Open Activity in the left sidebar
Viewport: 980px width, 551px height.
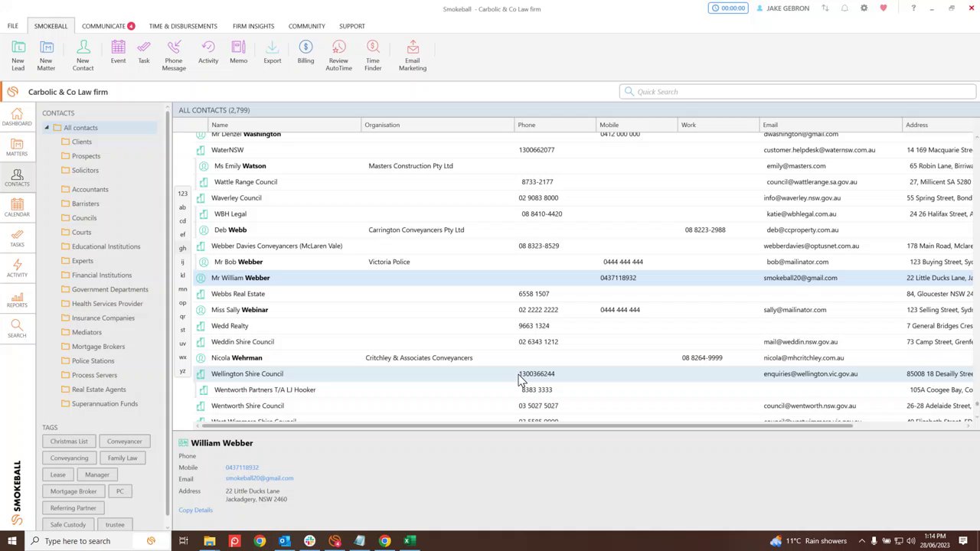[x=17, y=269]
